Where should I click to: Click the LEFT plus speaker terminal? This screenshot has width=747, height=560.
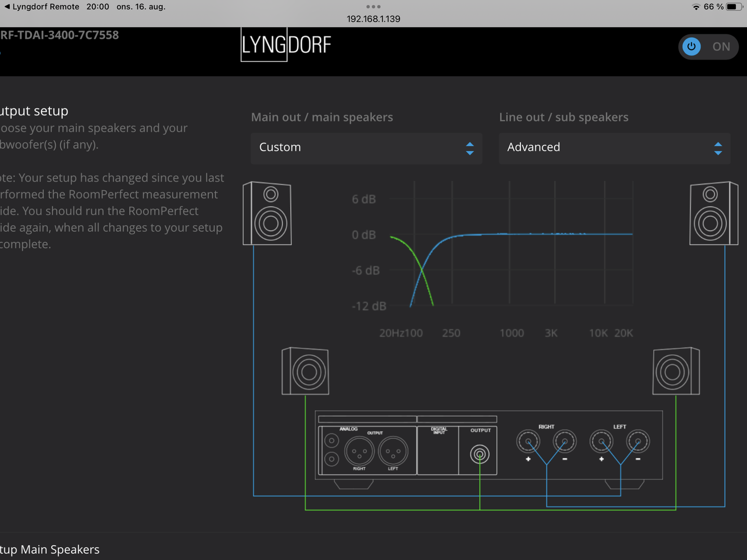click(x=601, y=442)
